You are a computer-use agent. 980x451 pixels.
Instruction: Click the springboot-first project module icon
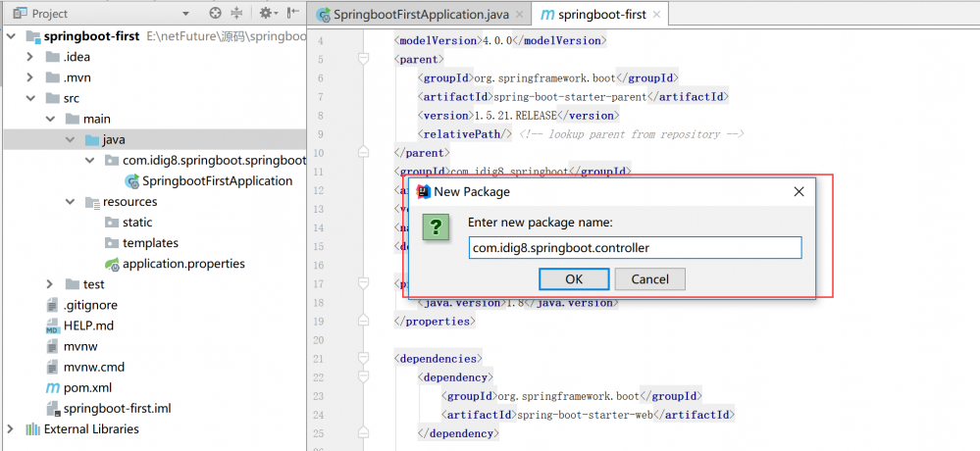pos(33,36)
